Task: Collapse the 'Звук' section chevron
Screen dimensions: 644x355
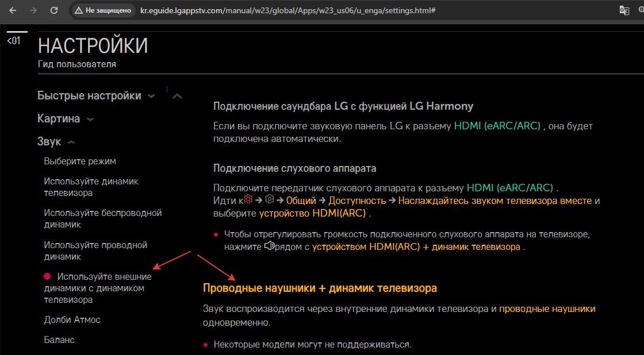Action: pos(71,142)
